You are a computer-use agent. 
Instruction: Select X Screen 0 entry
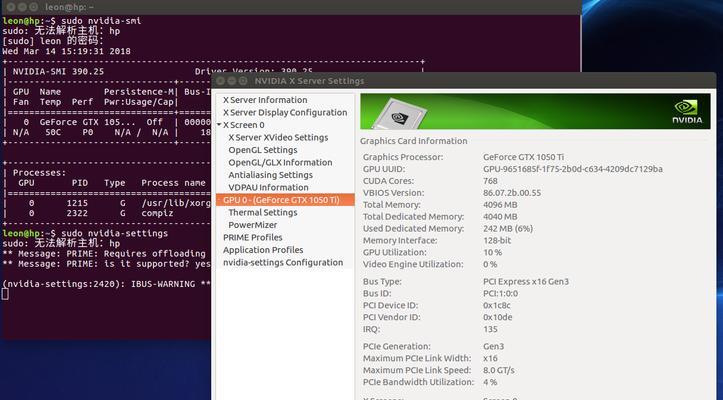tap(243, 125)
